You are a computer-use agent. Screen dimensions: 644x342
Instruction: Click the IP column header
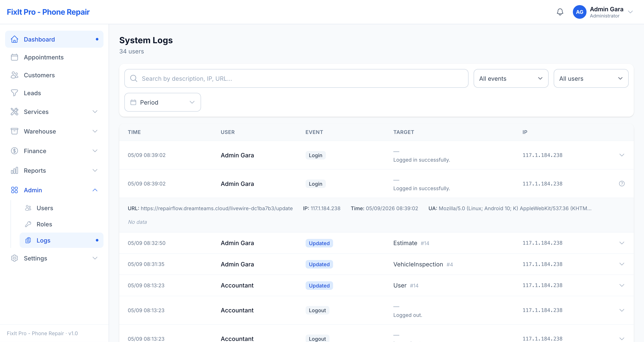(525, 132)
